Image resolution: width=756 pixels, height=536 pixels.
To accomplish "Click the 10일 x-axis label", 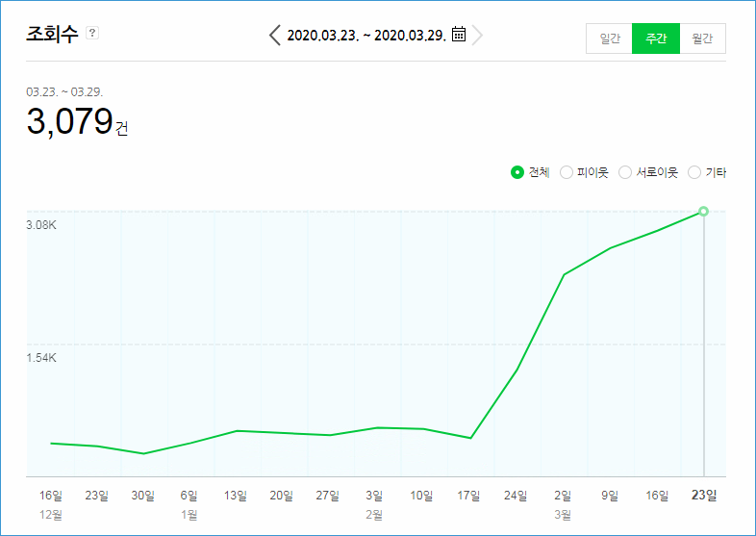I will pos(421,495).
